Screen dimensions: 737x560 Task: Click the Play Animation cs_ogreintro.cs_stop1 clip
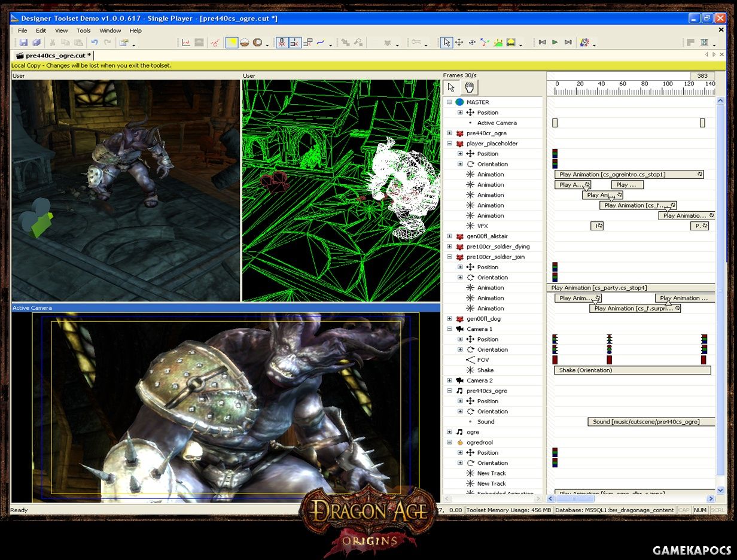pos(629,175)
